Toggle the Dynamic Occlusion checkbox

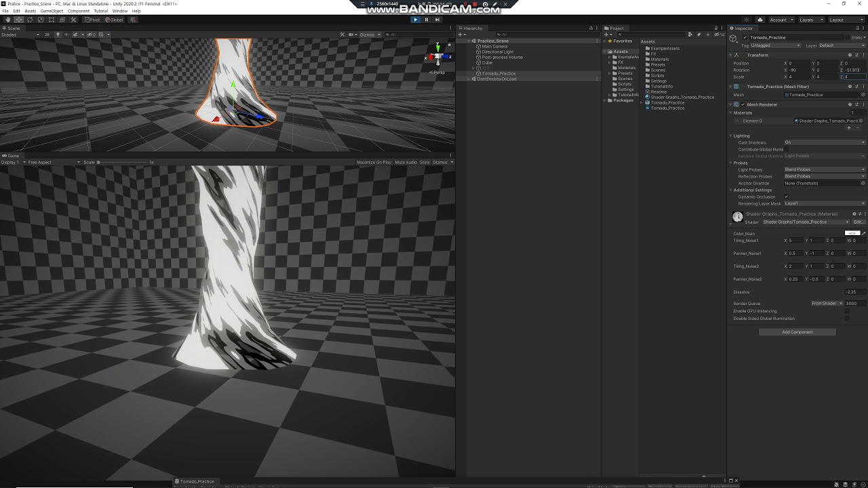(x=786, y=197)
